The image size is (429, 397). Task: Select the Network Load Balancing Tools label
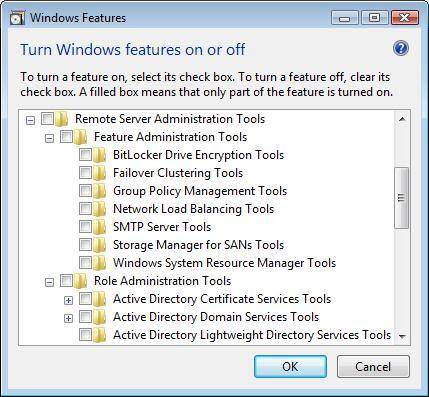(x=194, y=209)
